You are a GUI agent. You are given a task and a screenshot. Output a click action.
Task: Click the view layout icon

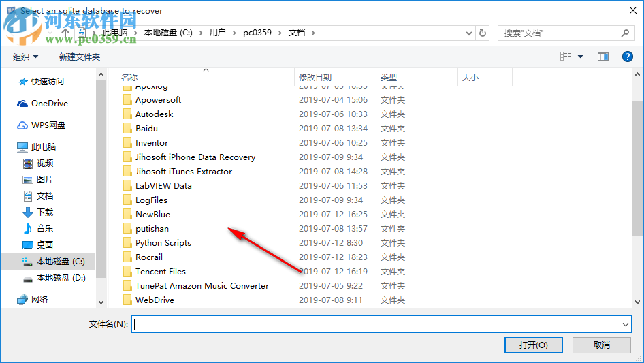pos(566,57)
